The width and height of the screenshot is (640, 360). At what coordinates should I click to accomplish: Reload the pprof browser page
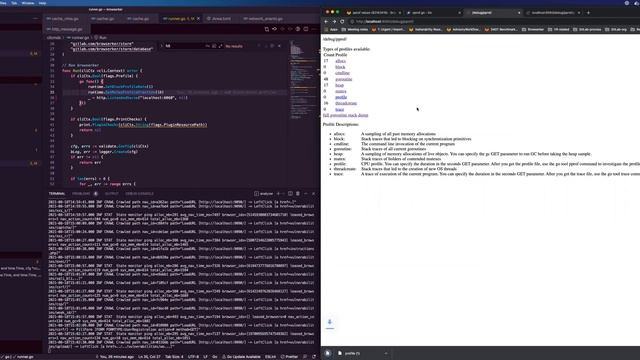click(342, 22)
